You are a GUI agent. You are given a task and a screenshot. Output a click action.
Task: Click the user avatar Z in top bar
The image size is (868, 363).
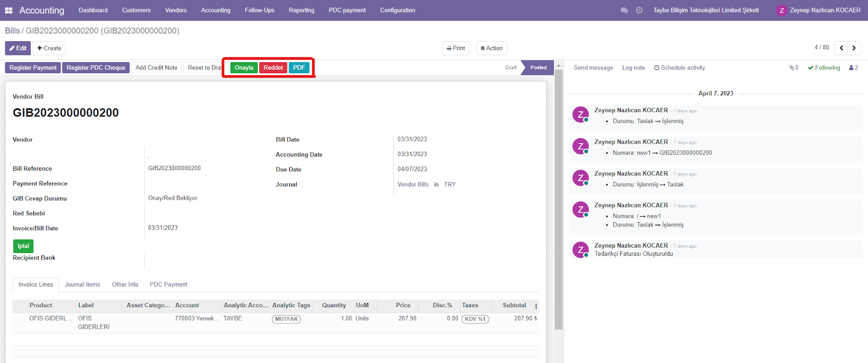(782, 10)
